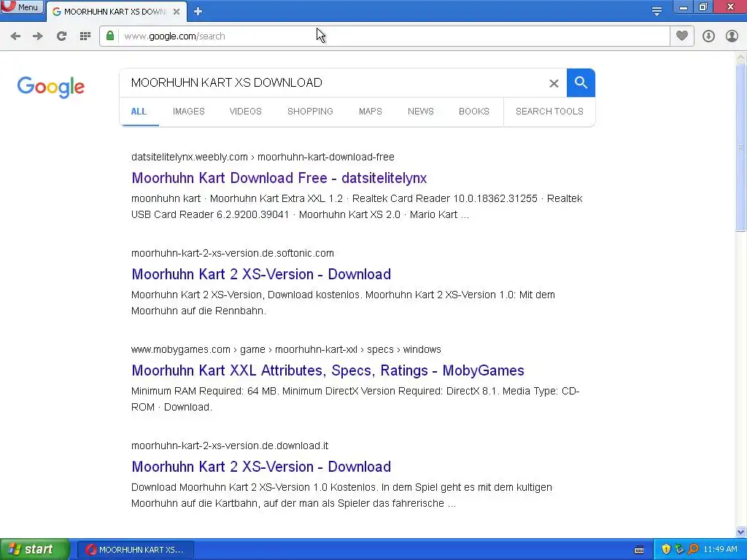Click the page scrollbar down arrow

point(741,532)
